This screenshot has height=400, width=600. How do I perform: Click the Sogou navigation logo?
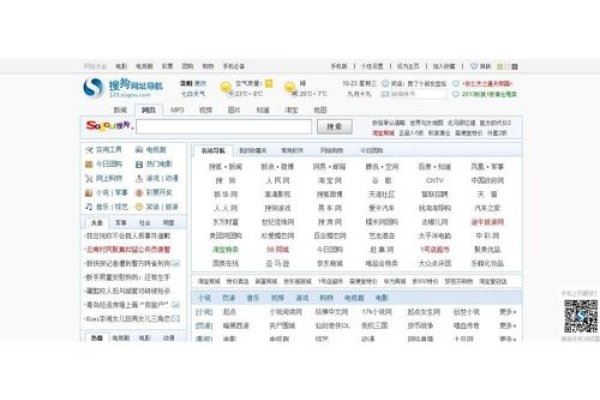pos(122,88)
